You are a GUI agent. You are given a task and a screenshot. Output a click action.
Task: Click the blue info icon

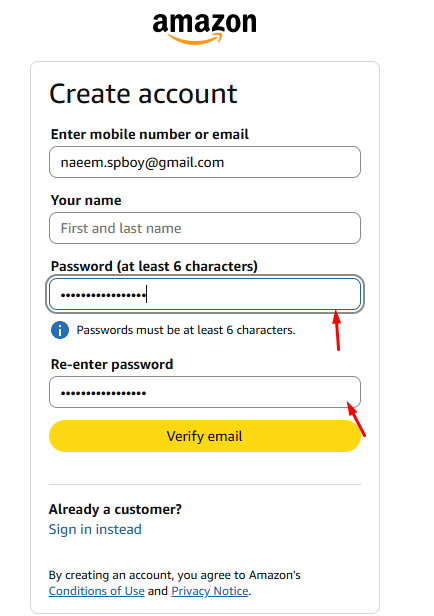pyautogui.click(x=60, y=330)
